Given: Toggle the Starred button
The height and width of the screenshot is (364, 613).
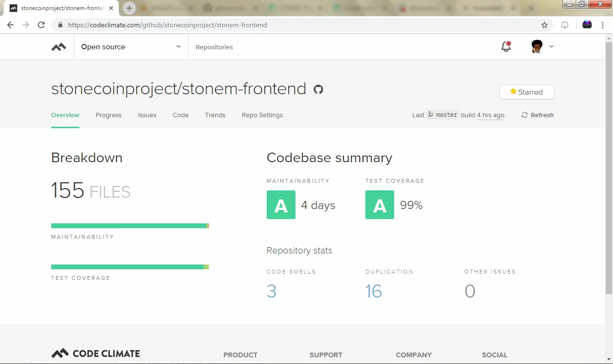Looking at the screenshot, I should [x=527, y=92].
